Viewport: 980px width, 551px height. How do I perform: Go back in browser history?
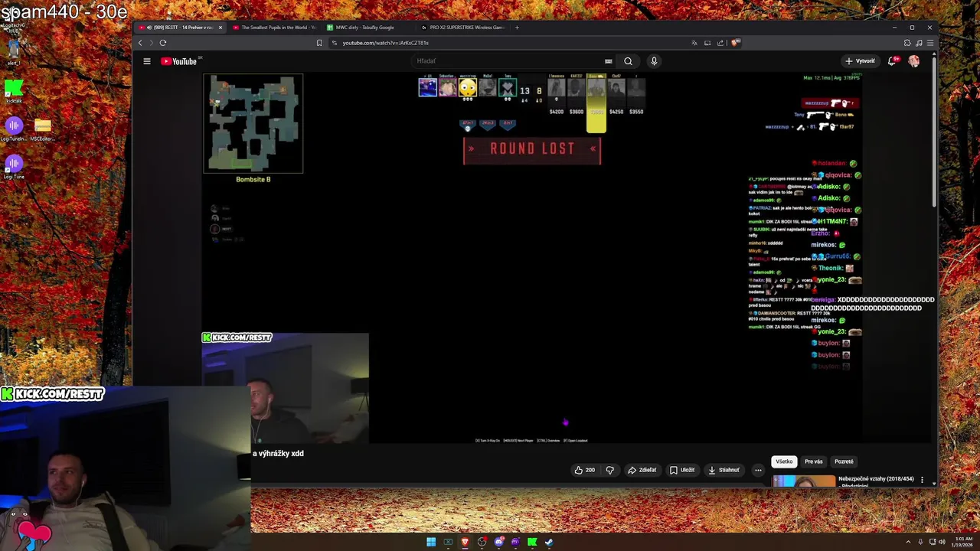coord(140,43)
